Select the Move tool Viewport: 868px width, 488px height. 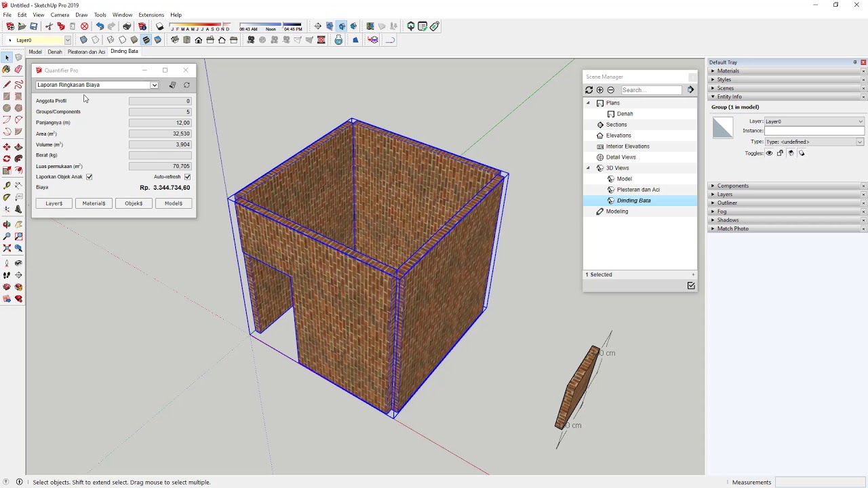point(7,147)
